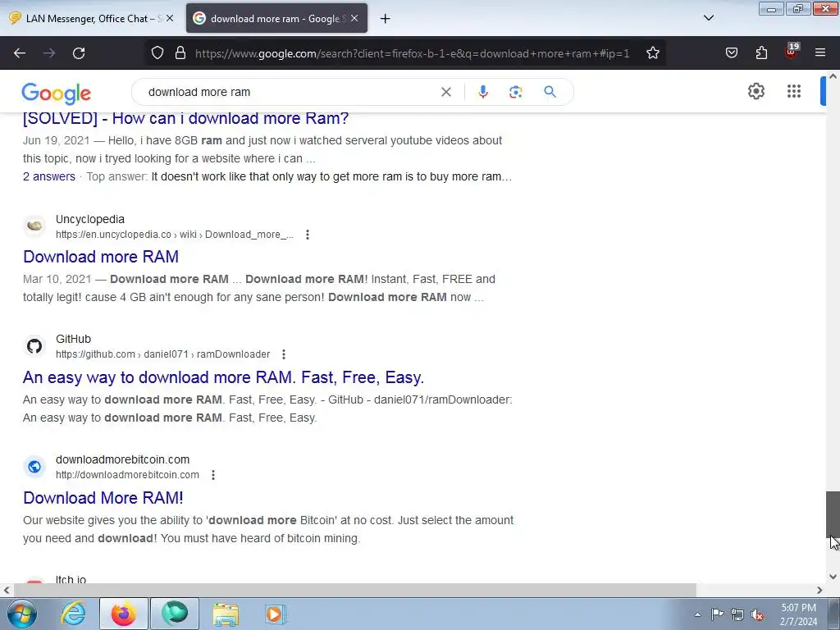The width and height of the screenshot is (840, 630).
Task: Open Windows Explorer folder in taskbar
Action: click(x=226, y=614)
